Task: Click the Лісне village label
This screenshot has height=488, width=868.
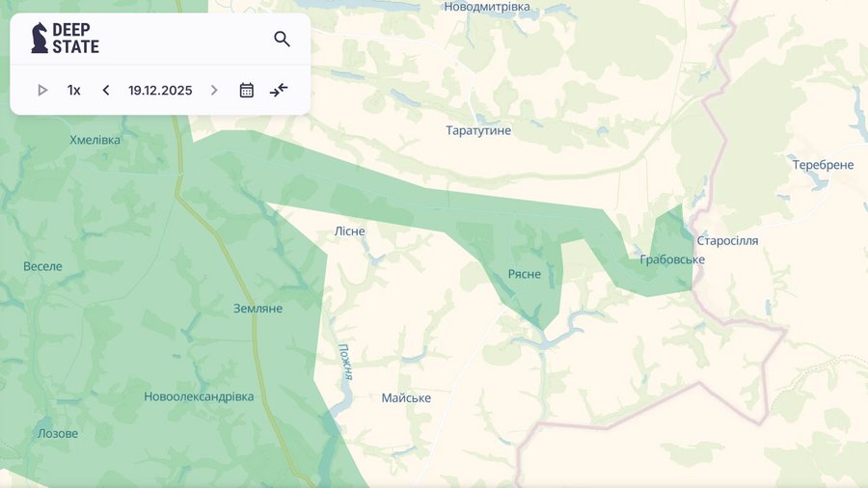Action: pyautogui.click(x=349, y=230)
